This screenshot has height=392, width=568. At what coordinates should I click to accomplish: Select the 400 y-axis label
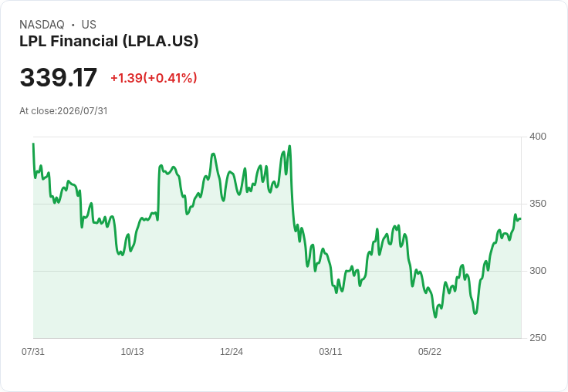[x=538, y=137]
